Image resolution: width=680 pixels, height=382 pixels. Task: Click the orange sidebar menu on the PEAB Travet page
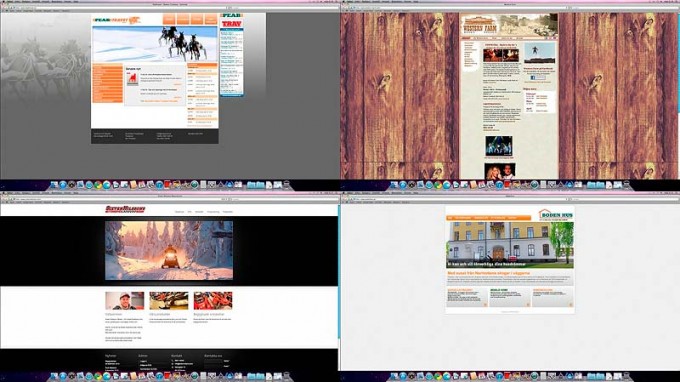pyautogui.click(x=108, y=84)
